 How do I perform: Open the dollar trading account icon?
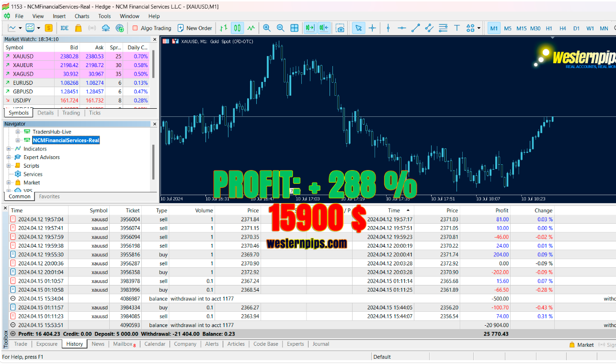pyautogui.click(x=48, y=28)
